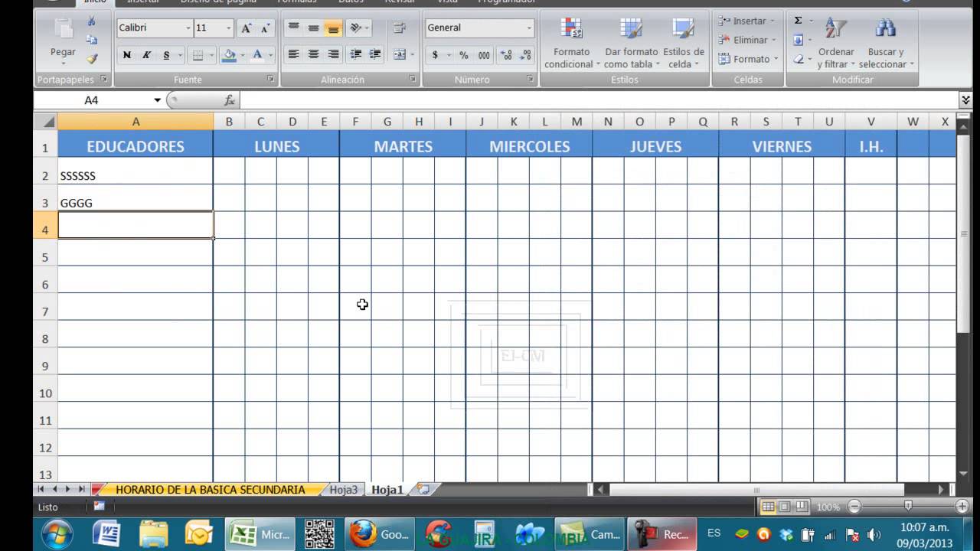
Task: Open Firefox from the taskbar
Action: click(380, 534)
